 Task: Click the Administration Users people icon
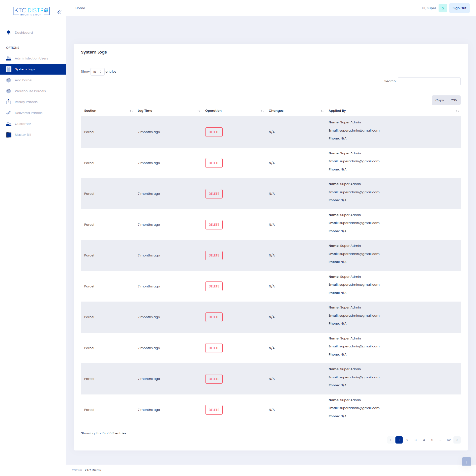tap(9, 58)
